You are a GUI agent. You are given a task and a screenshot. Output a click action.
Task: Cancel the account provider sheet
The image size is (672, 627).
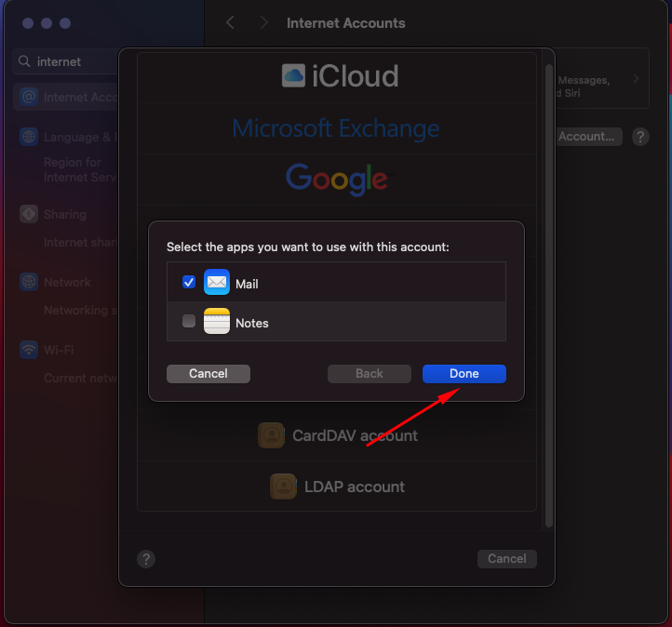507,558
